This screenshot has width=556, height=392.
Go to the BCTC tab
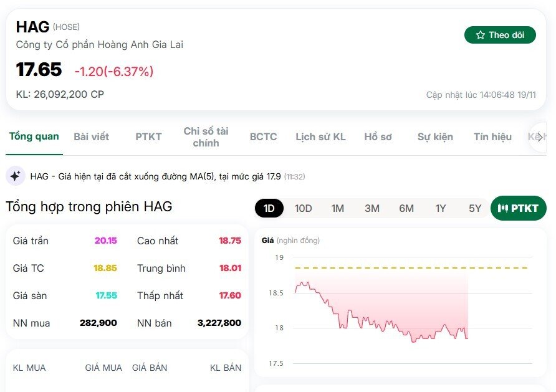(263, 136)
